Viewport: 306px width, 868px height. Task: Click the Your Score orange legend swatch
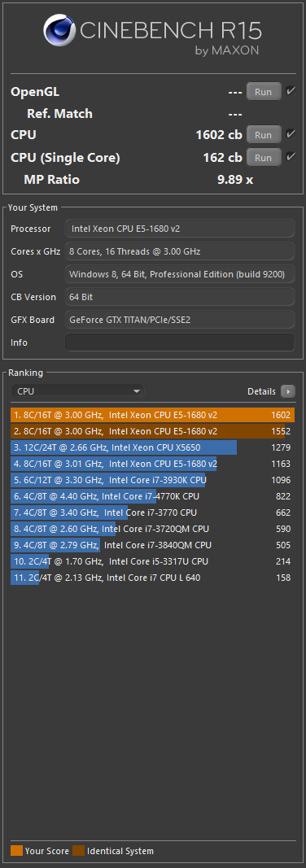[x=16, y=851]
